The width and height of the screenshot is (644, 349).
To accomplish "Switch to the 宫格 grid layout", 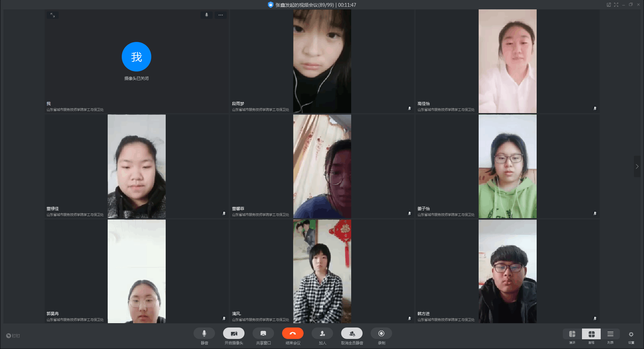I will click(591, 334).
